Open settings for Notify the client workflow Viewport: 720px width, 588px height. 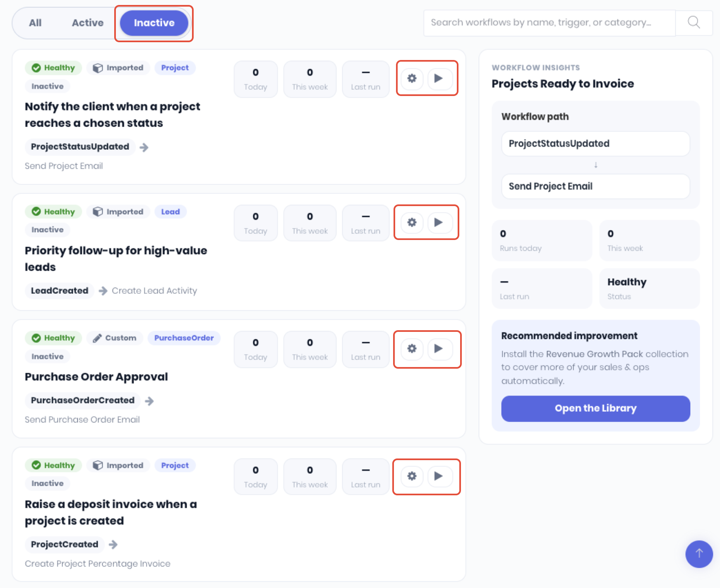click(412, 78)
